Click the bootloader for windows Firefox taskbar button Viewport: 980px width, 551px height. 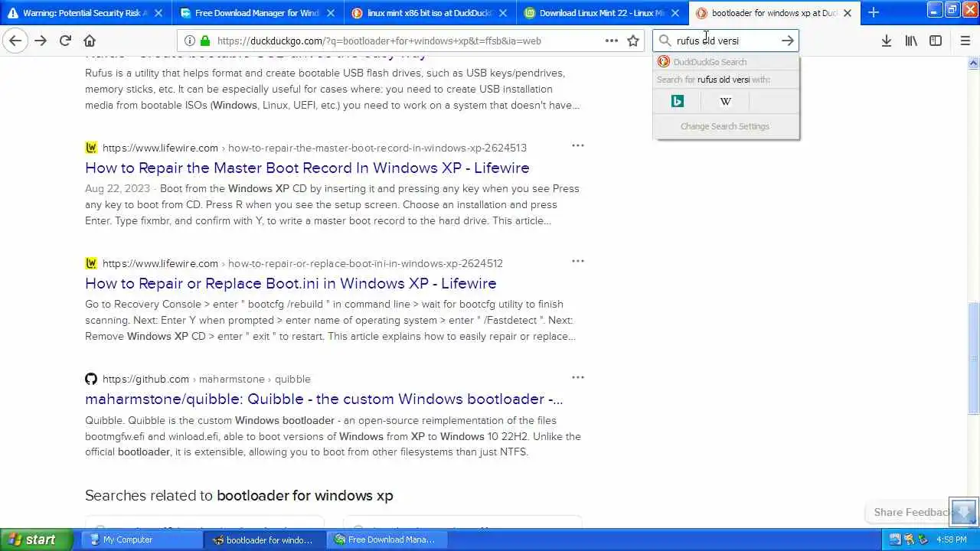(265, 540)
